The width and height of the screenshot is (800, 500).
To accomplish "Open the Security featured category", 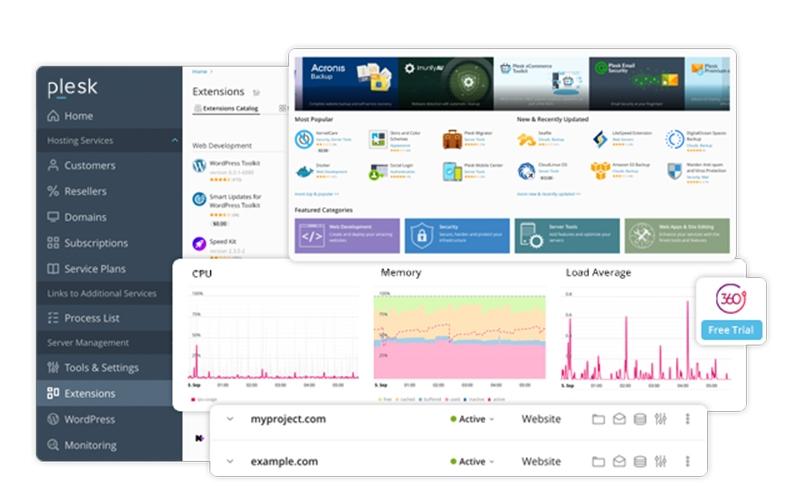I will click(x=457, y=236).
